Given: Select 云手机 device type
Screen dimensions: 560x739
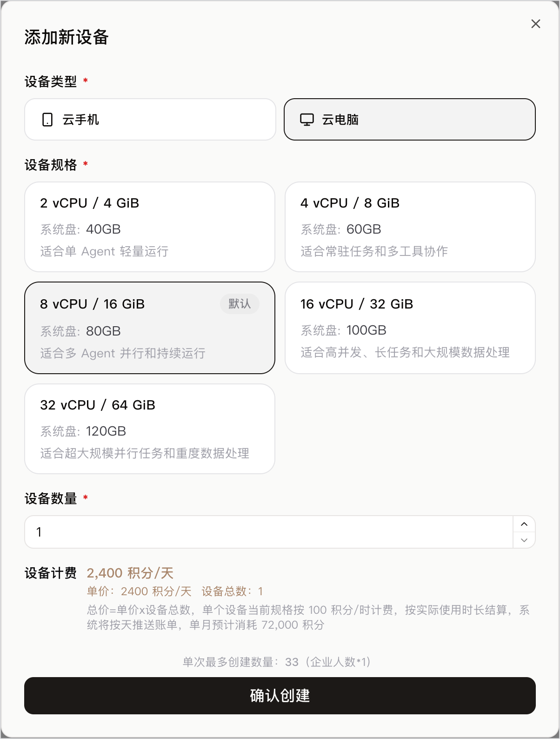Looking at the screenshot, I should [x=150, y=119].
